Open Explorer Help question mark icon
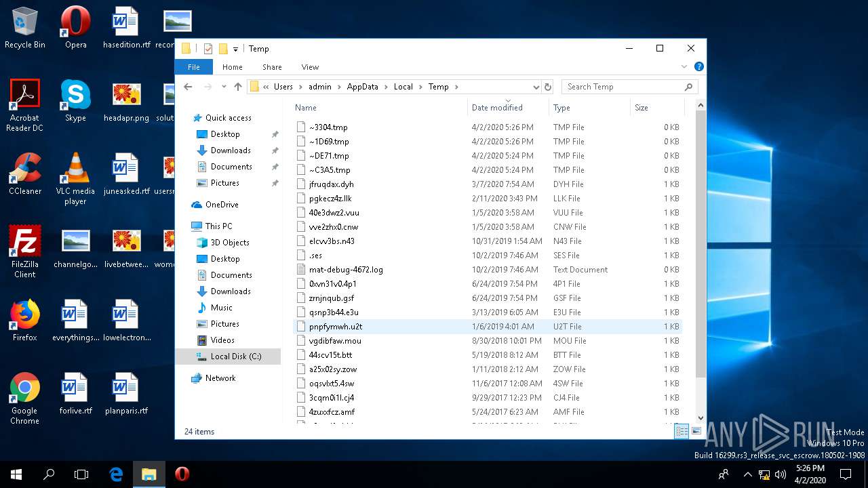The width and height of the screenshot is (868, 488). pyautogui.click(x=698, y=67)
